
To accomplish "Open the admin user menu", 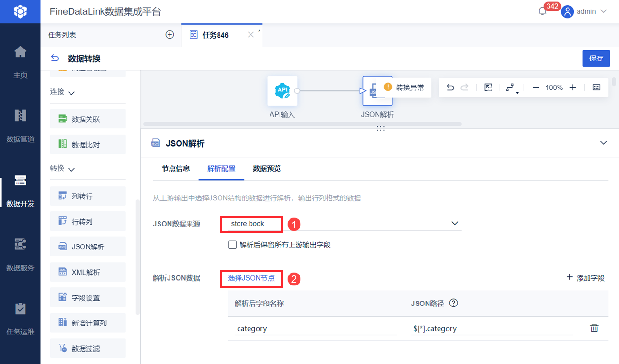I will [585, 11].
